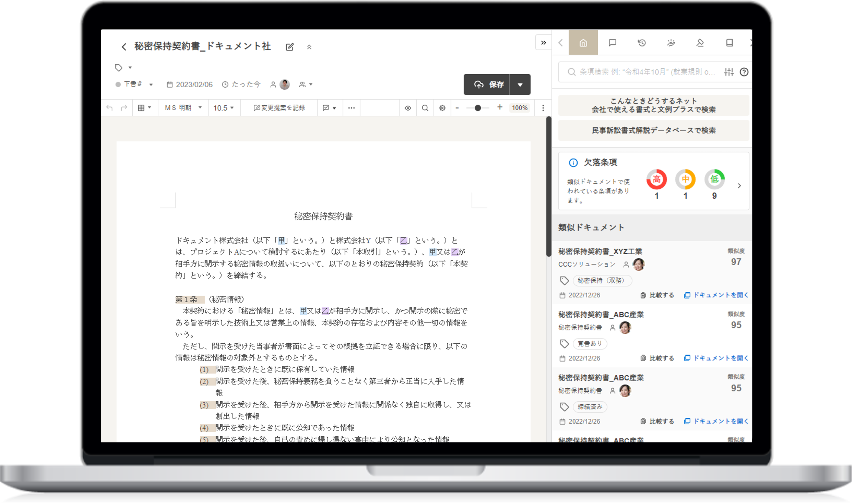
Task: Click the undo arrow in toolbar
Action: (109, 108)
